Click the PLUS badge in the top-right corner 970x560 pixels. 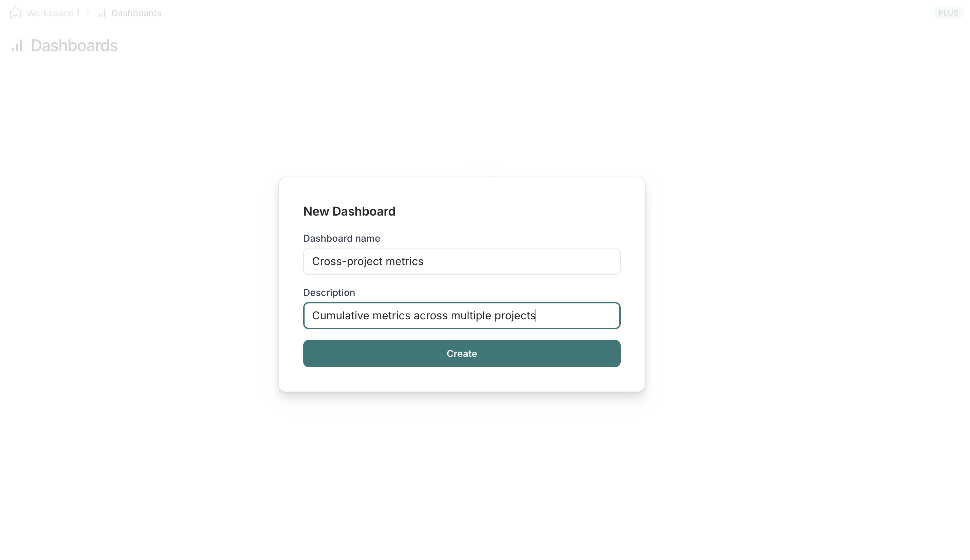948,13
